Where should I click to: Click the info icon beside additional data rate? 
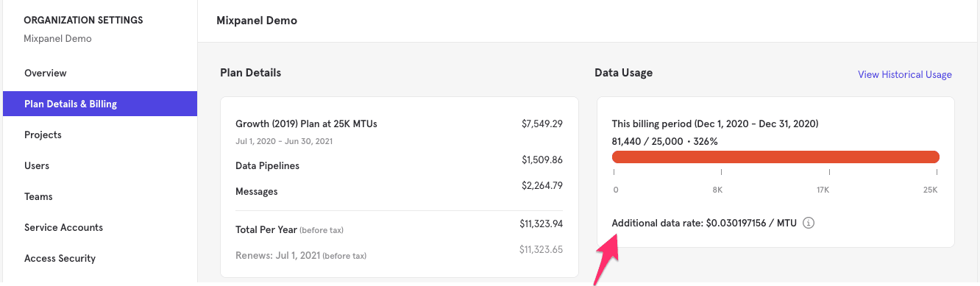(809, 223)
